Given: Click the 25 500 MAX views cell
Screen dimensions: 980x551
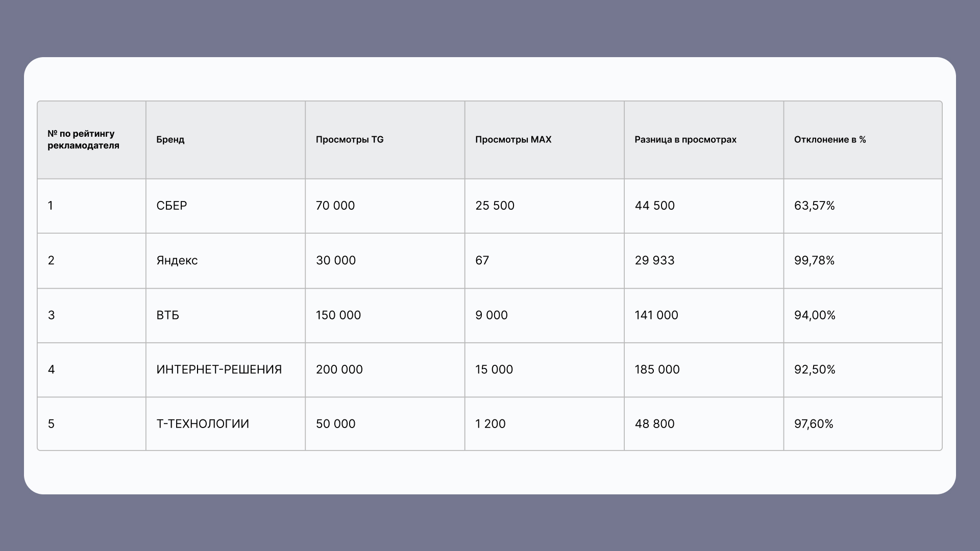Looking at the screenshot, I should tap(495, 206).
